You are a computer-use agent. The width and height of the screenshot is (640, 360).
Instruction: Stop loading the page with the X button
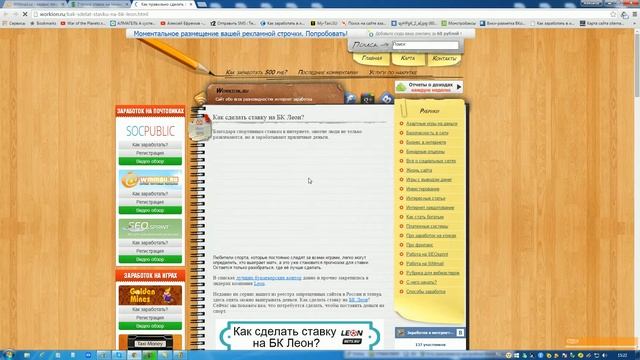[x=25, y=14]
